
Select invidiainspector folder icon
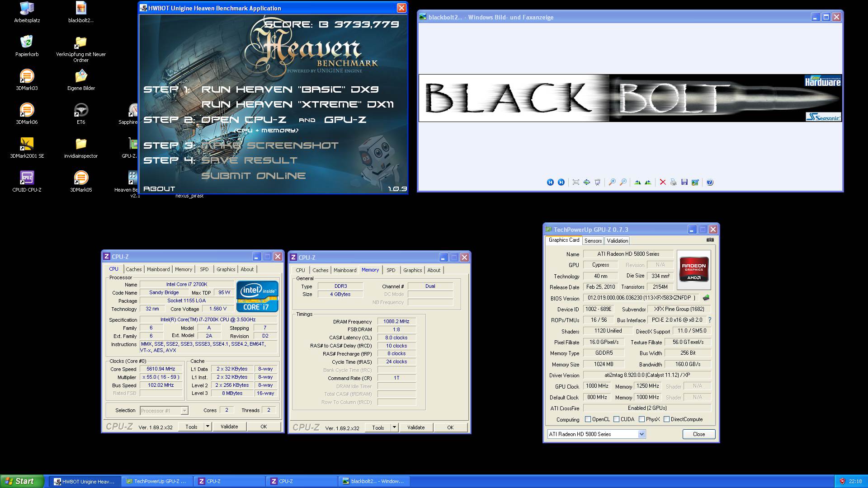[x=81, y=148]
